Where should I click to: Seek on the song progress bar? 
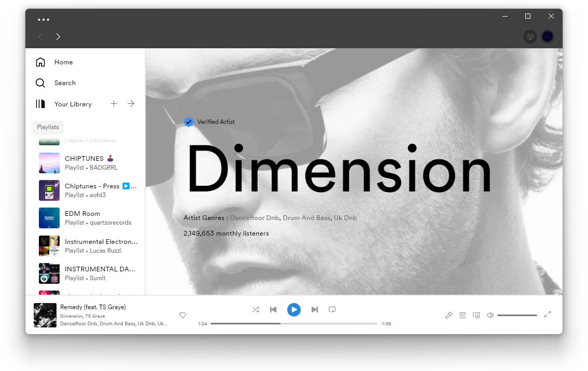coord(293,323)
